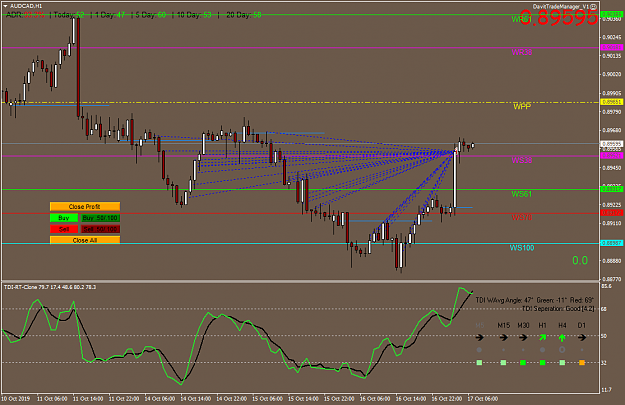Select the H4 timeframe label
The height and width of the screenshot is (405, 625).
(x=562, y=325)
